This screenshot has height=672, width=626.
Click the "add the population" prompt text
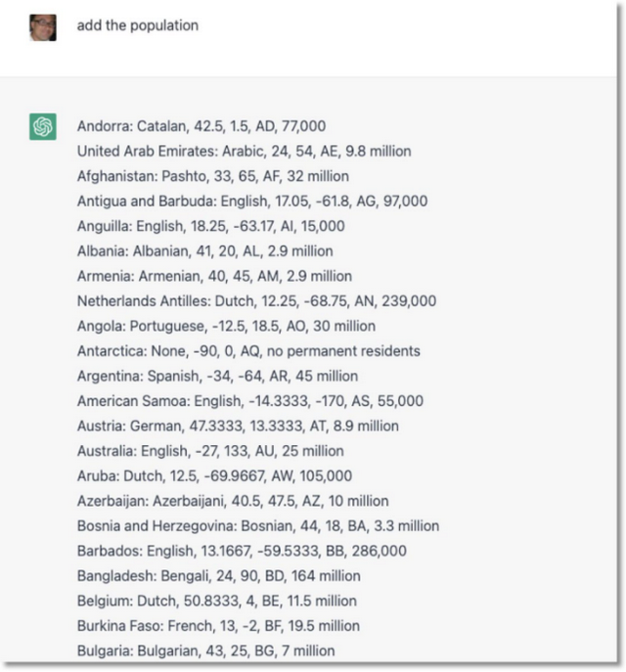click(138, 25)
